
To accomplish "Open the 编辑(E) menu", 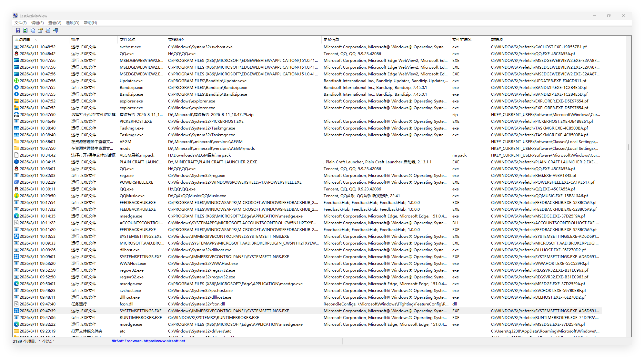I will click(x=37, y=23).
